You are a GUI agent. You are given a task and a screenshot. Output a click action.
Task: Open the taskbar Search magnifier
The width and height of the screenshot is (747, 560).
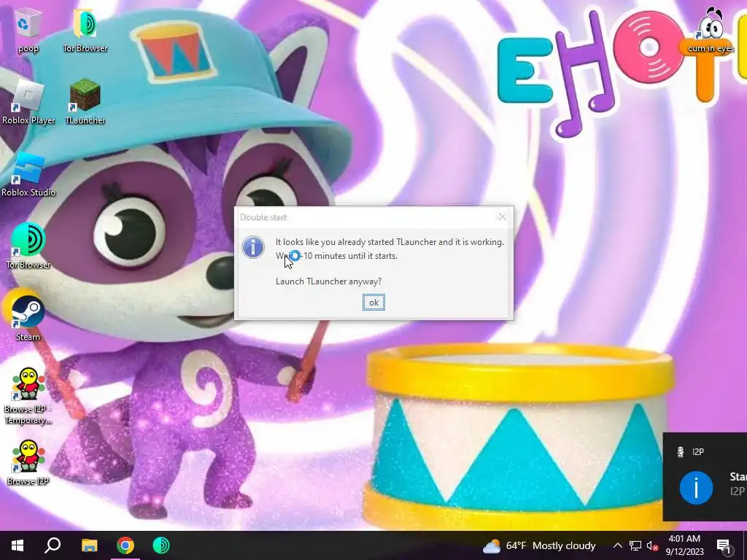pos(53,545)
